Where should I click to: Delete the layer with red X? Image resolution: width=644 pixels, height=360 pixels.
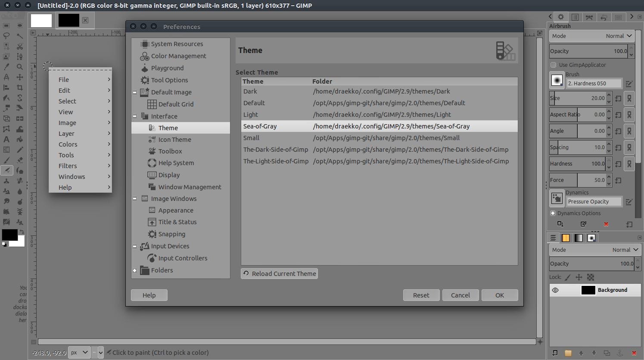pyautogui.click(x=634, y=353)
